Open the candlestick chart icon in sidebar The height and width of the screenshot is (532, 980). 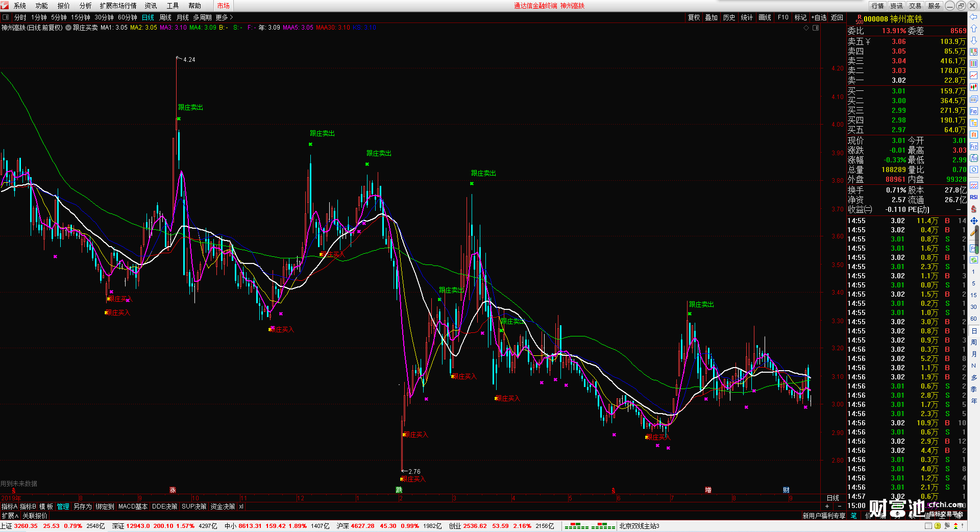point(974,87)
